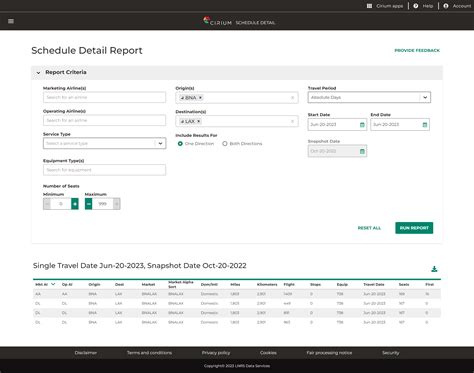Remove the LAX destination chip
Viewport: 474px width, 373px height.
(198, 121)
